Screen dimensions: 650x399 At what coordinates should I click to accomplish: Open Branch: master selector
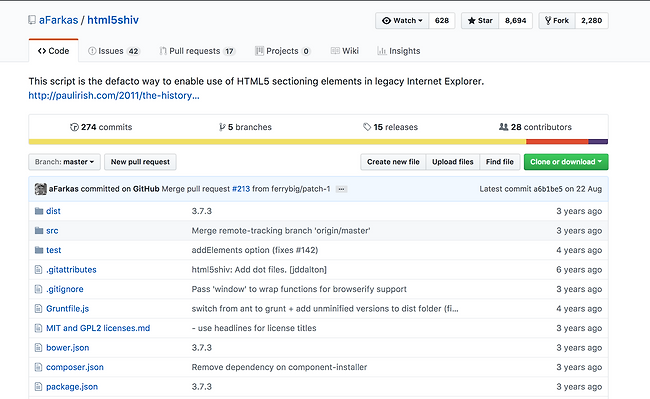[64, 162]
